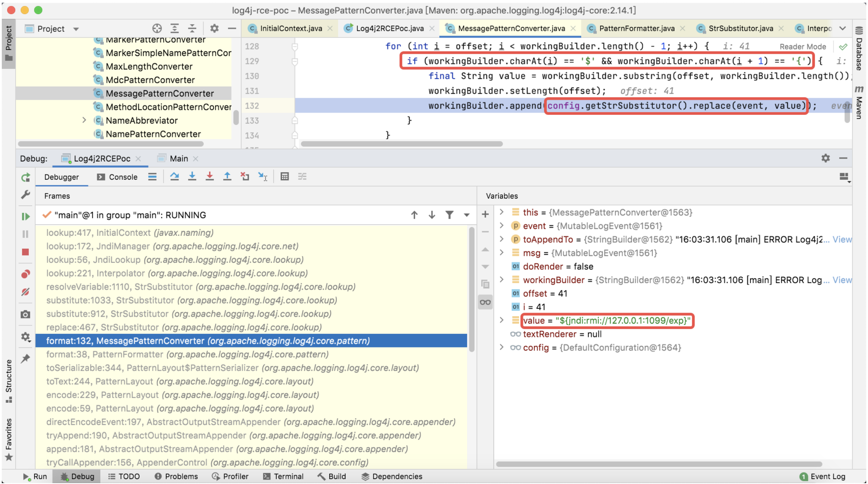
Task: Open the View Breakpoints icon
Action: coord(26,274)
